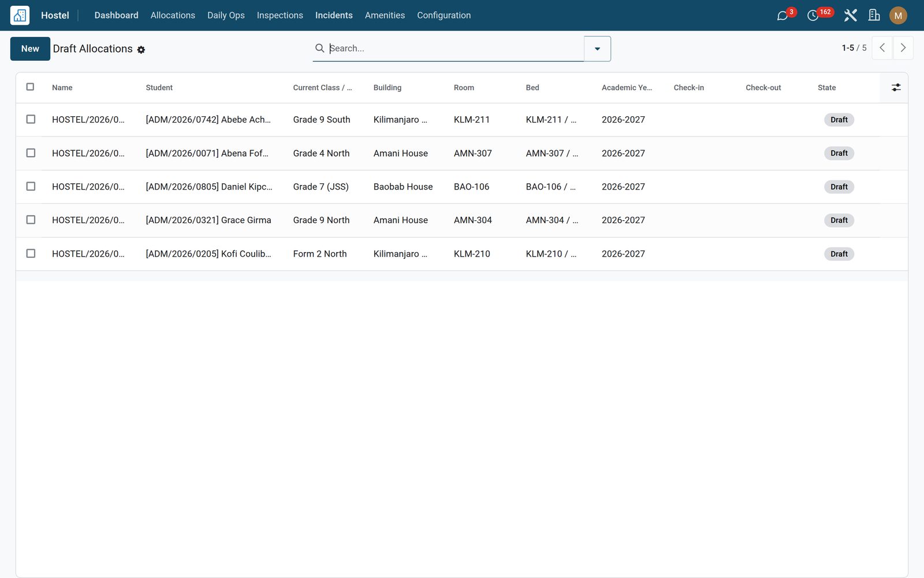
Task: Open the Allocations menu
Action: [x=173, y=16]
